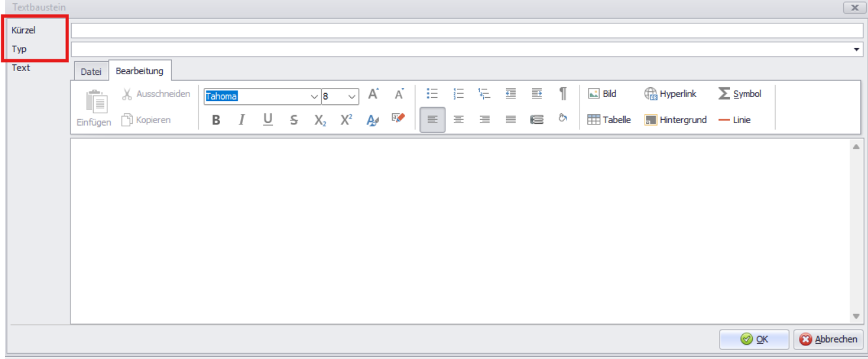The height and width of the screenshot is (359, 868).
Task: Insert a table via Tabelle
Action: coord(609,120)
